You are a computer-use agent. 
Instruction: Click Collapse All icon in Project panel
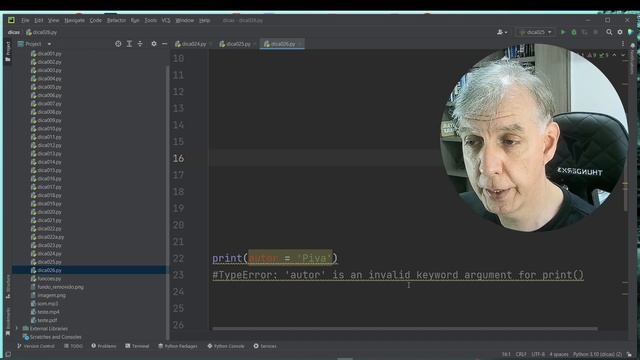tap(140, 44)
